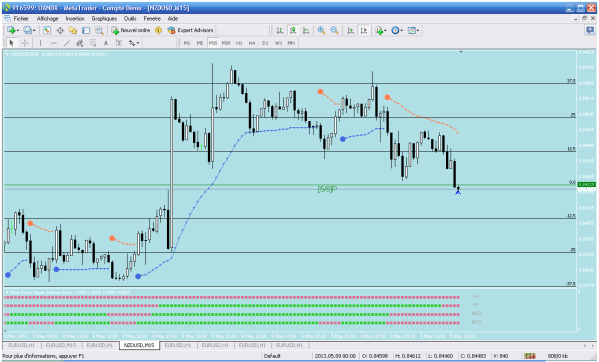Screen dimensions: 599x362
Task: Click the Nouvel ordre button
Action: [131, 30]
